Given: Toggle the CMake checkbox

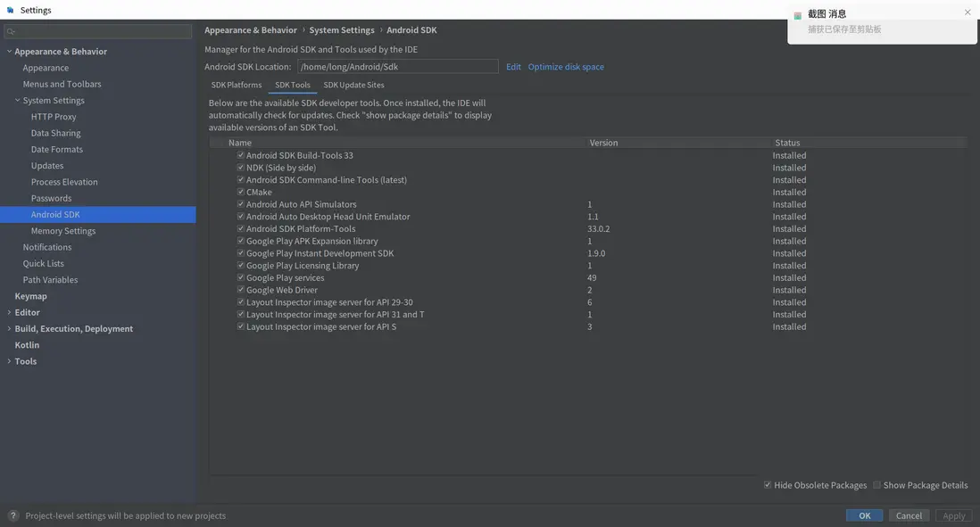Looking at the screenshot, I should point(241,192).
